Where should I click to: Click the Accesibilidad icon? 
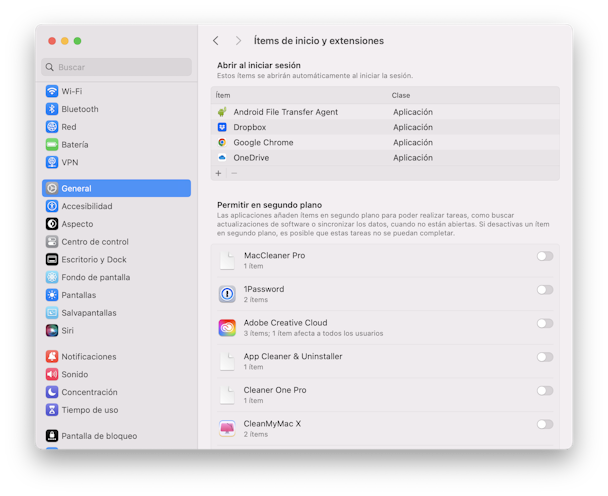(52, 206)
